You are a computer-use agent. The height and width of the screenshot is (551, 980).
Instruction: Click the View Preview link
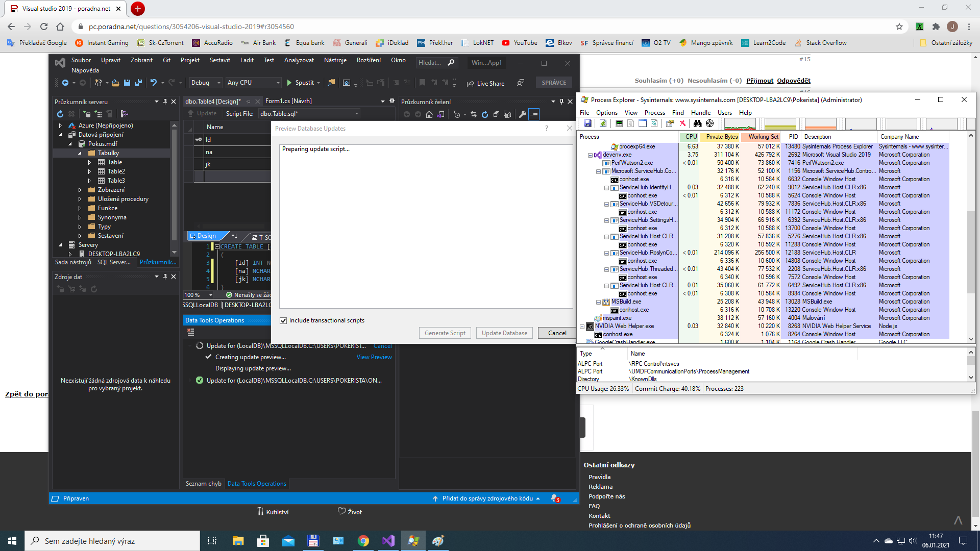tap(374, 357)
